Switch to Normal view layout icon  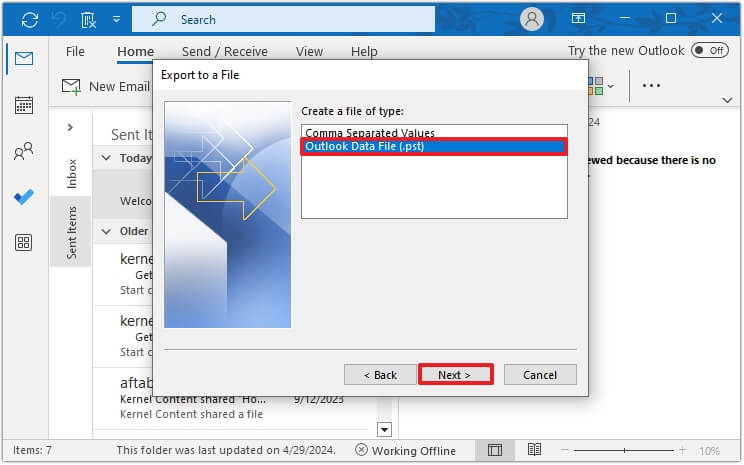pos(494,450)
